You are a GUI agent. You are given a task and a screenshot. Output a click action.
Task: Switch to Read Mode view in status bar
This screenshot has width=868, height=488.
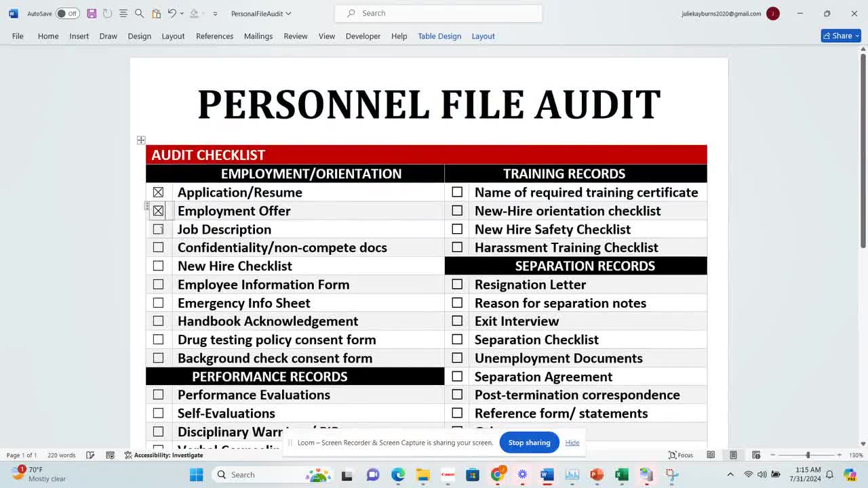coord(711,455)
